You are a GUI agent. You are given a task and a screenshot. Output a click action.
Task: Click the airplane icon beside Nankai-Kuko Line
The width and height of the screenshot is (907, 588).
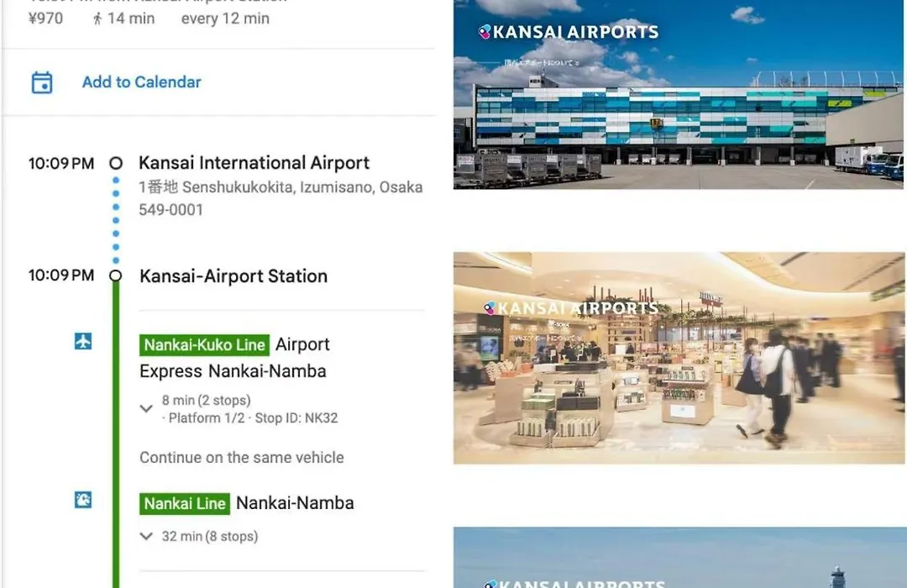tap(83, 341)
